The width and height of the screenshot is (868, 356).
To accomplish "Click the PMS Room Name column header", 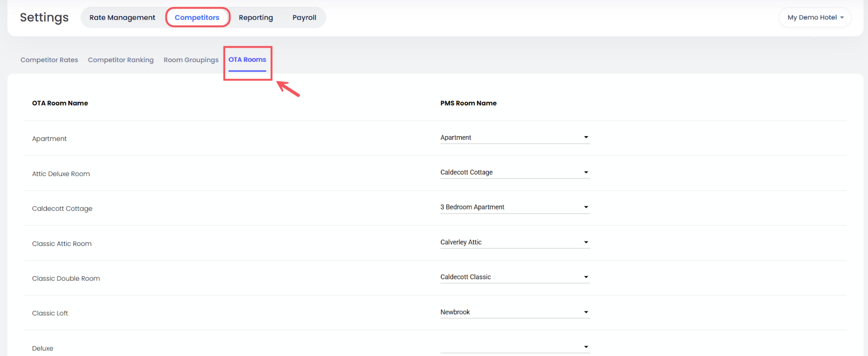I will [468, 103].
